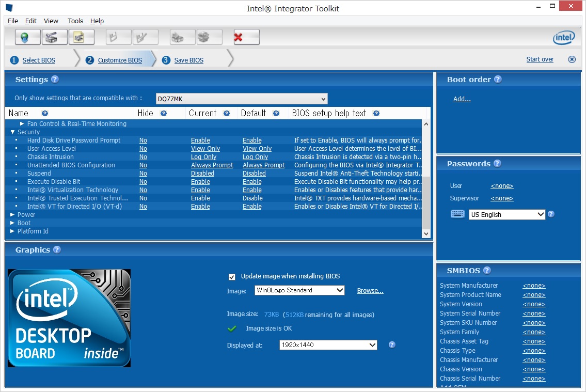The height and width of the screenshot is (392, 586).
Task: Click help icon for BIOS setup help text
Action: pyautogui.click(x=376, y=113)
